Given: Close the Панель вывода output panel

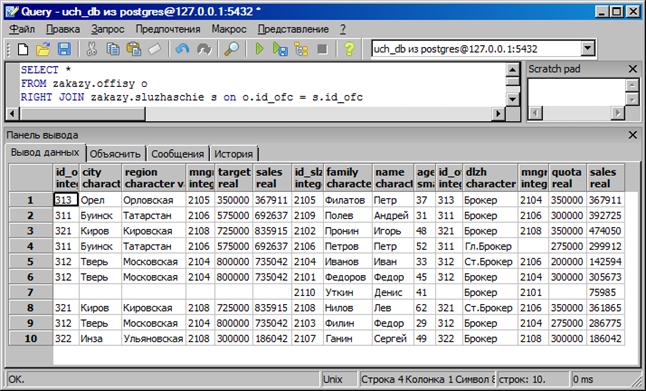Looking at the screenshot, I should pyautogui.click(x=633, y=135).
